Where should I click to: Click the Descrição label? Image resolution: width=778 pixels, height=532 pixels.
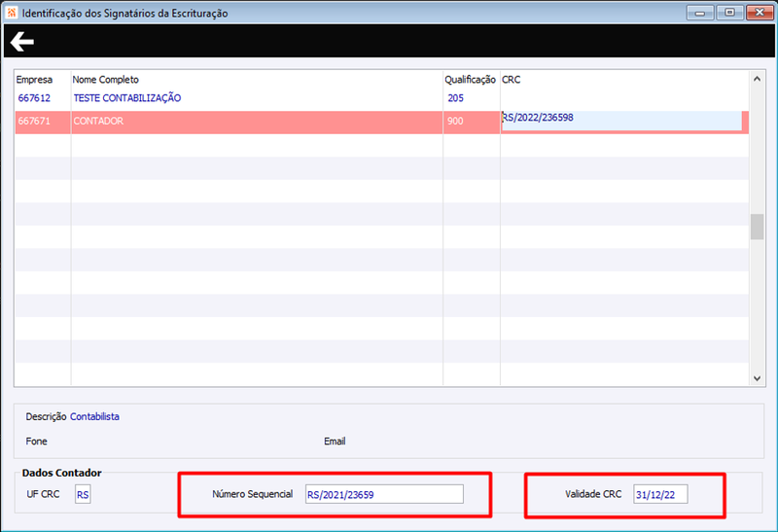pos(46,416)
